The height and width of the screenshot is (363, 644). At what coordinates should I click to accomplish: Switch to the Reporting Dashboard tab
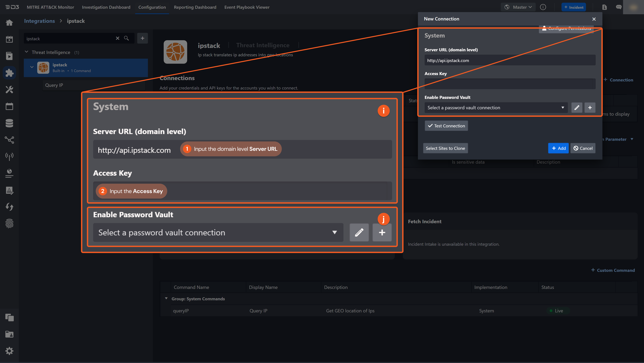click(195, 7)
